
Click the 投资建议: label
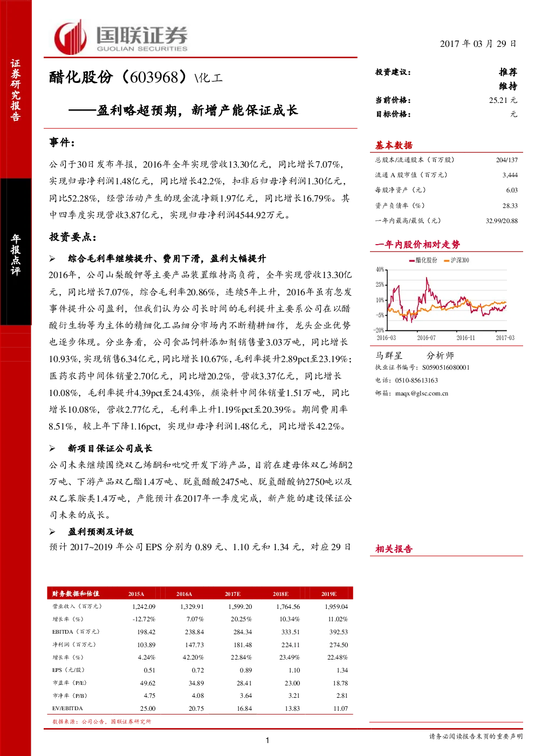pyautogui.click(x=393, y=72)
